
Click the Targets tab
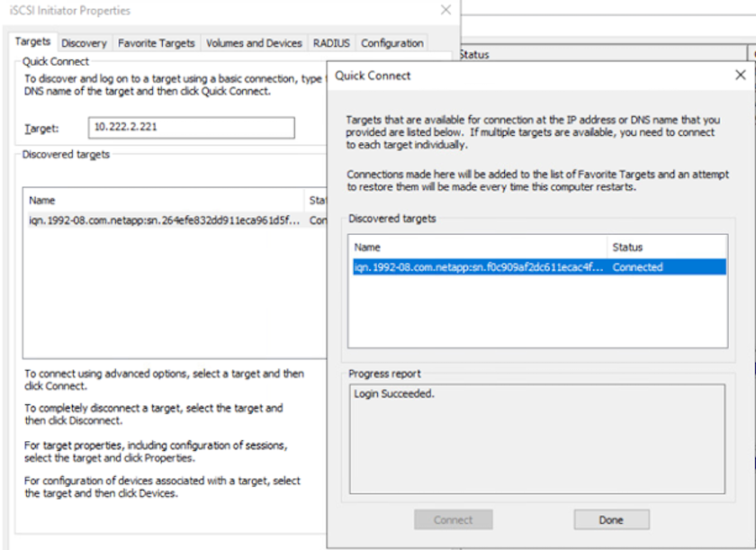point(33,42)
